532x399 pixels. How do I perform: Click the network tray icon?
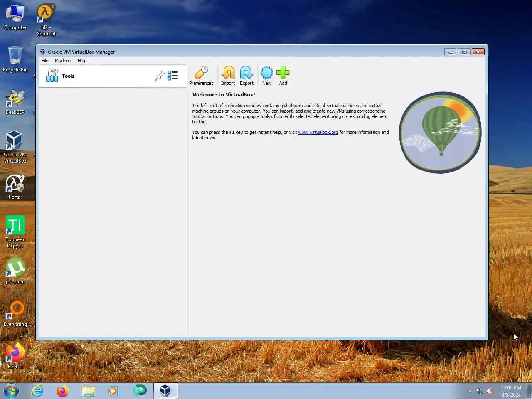click(480, 391)
